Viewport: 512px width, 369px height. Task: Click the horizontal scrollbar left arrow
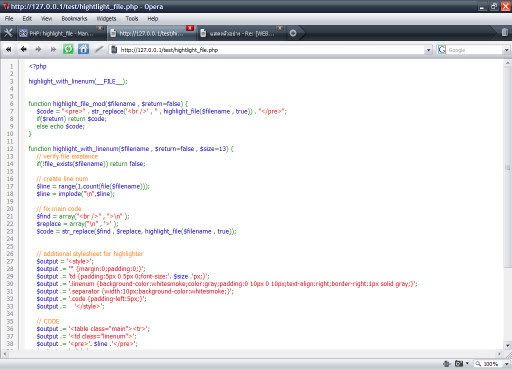(4, 354)
